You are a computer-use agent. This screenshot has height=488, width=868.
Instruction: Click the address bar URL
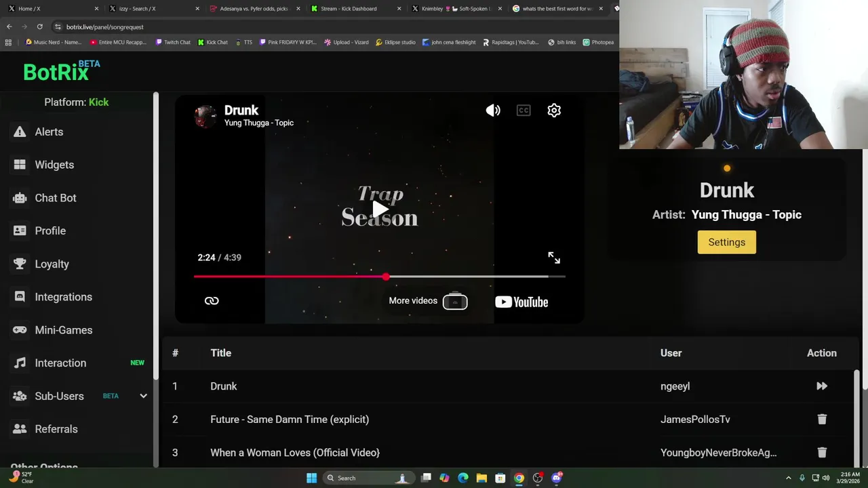[105, 27]
